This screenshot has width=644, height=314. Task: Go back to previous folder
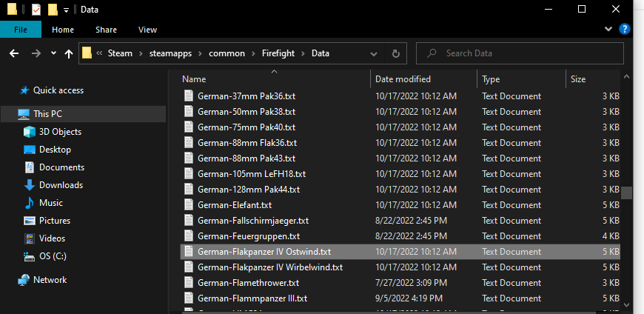[x=14, y=53]
